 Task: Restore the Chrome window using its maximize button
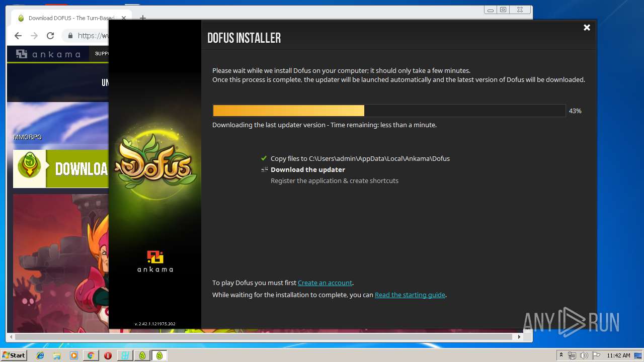503,10
